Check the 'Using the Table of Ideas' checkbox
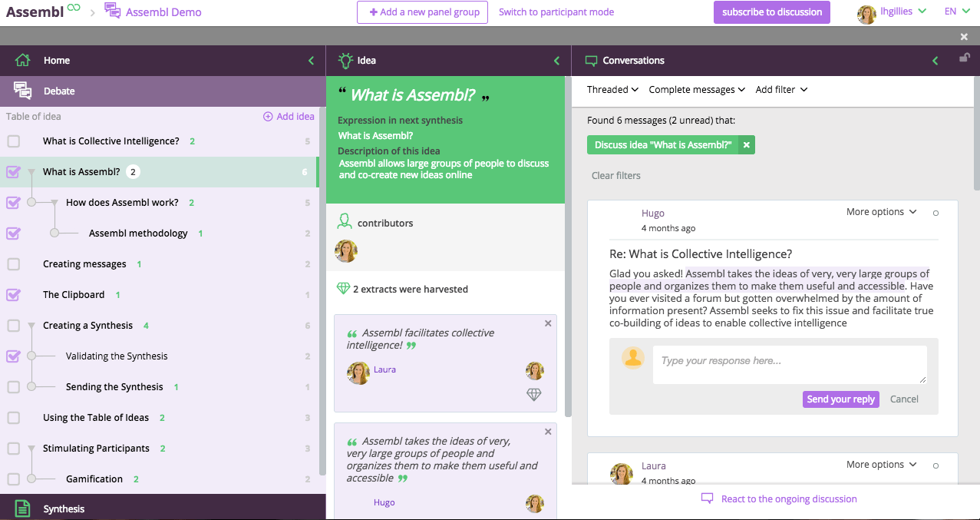This screenshot has width=980, height=520. click(14, 418)
